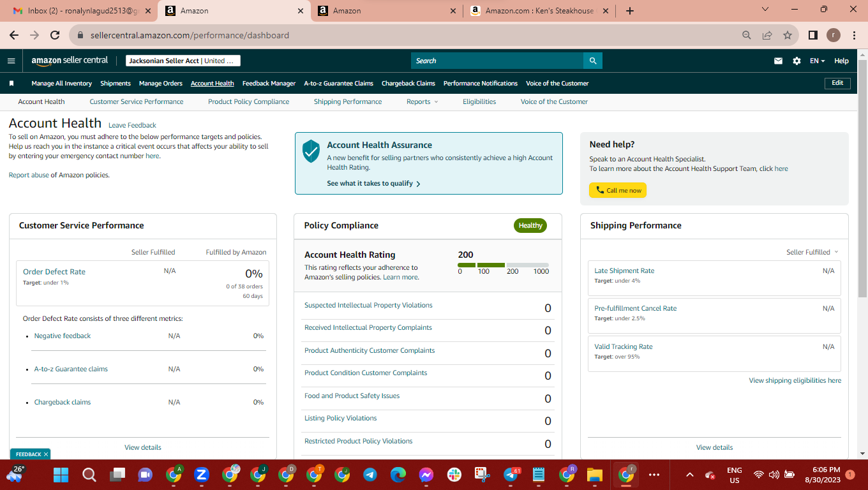Go to the Shipping Performance tab
The height and width of the screenshot is (490, 868).
(x=348, y=101)
